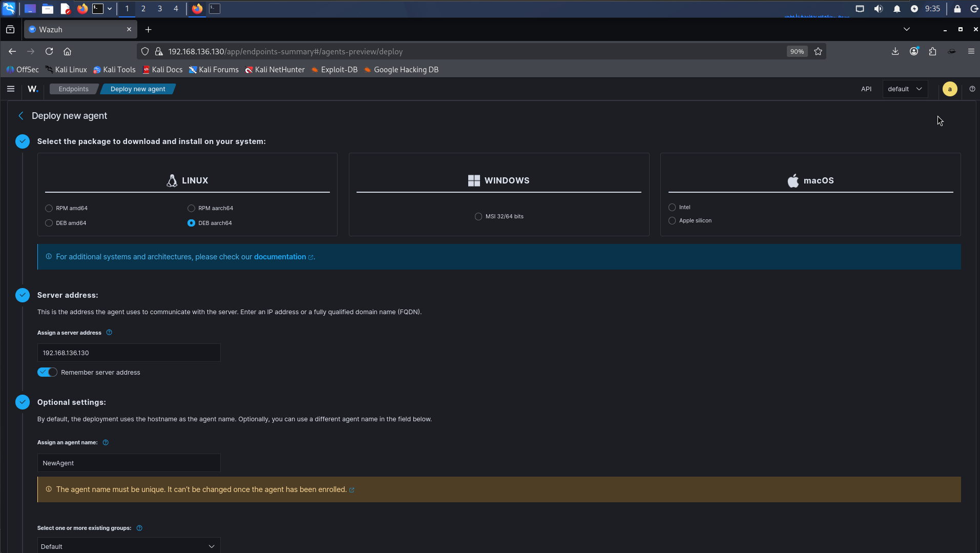Click the Endpoints breadcrumb
Viewport: 980px width, 553px height.
tap(73, 89)
